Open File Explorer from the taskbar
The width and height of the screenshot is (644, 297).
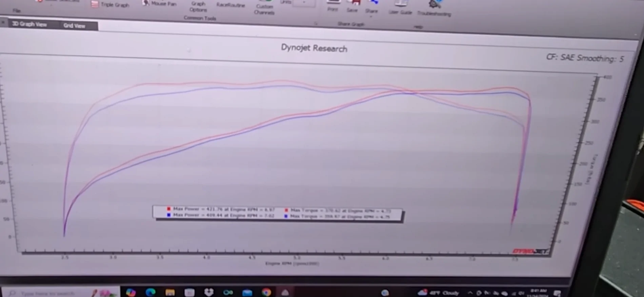[170, 292]
